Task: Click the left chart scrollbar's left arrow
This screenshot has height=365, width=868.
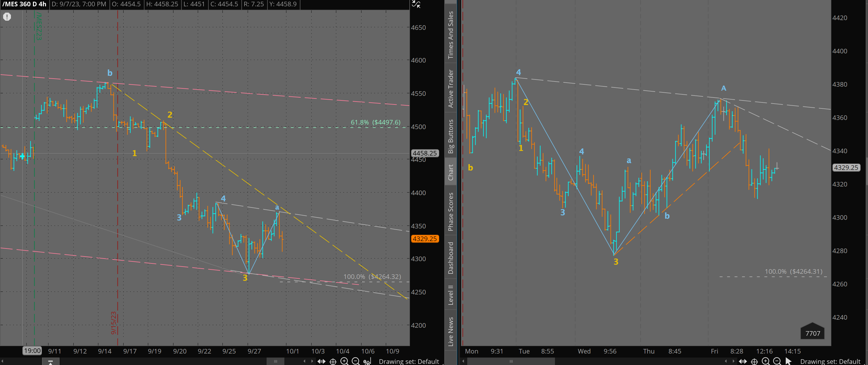Action: pyautogui.click(x=2, y=361)
